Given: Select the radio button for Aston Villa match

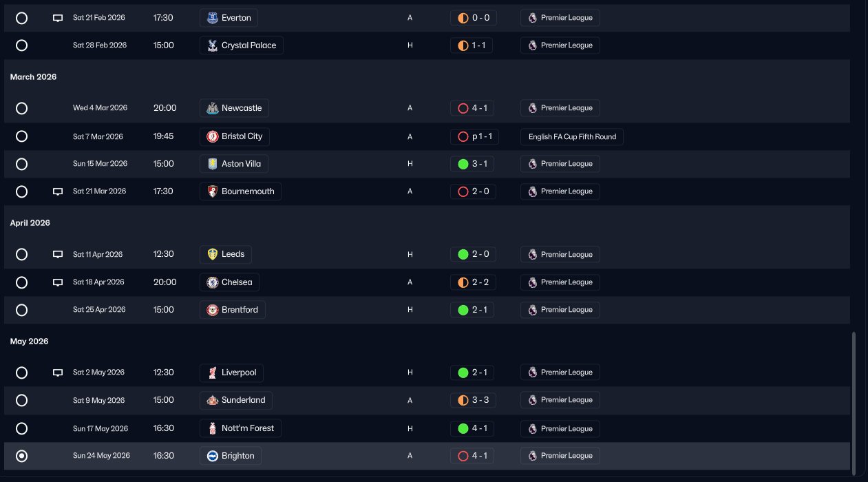Looking at the screenshot, I should coord(21,164).
